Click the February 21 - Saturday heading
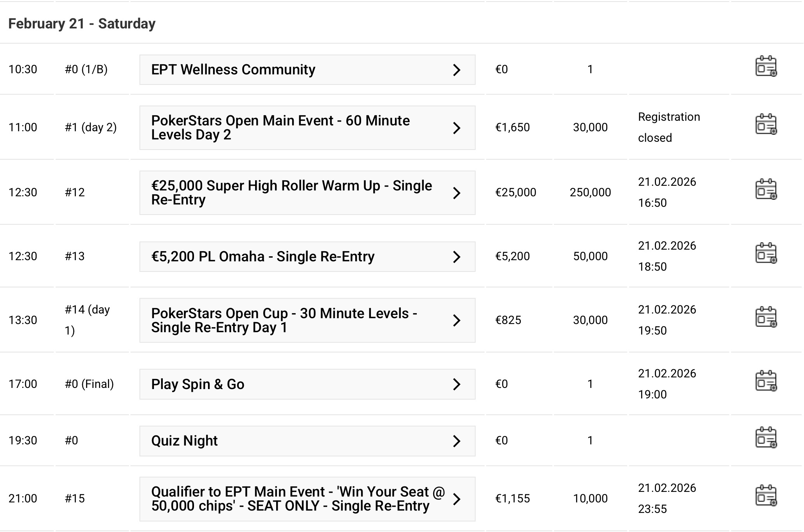This screenshot has width=804, height=532. 82,24
